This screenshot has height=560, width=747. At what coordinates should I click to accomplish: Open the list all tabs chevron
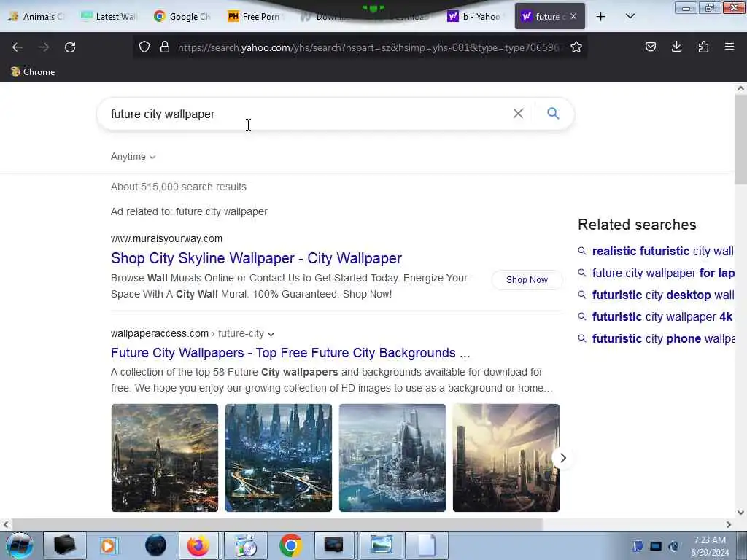point(630,16)
